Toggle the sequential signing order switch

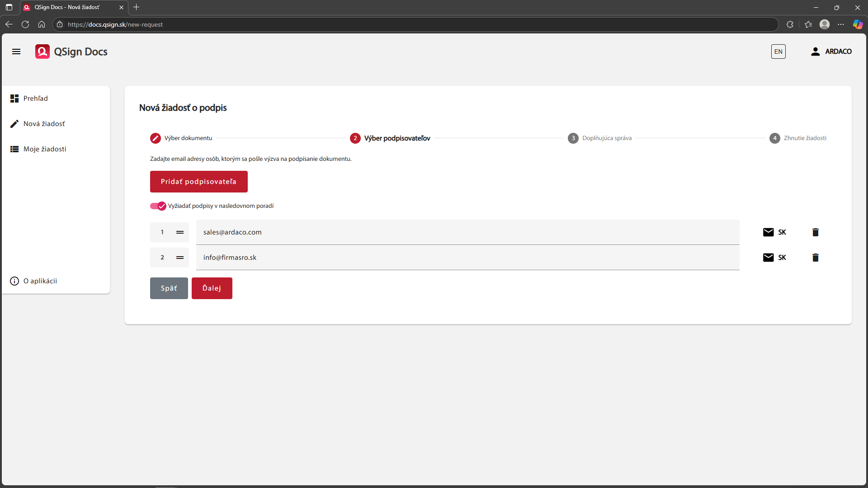[x=158, y=206]
